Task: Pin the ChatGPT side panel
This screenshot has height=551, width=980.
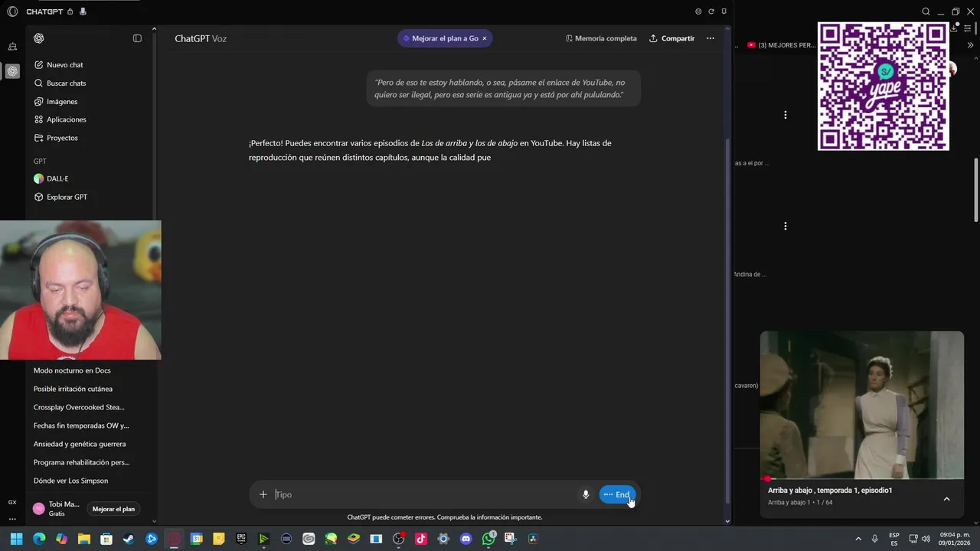Action: tap(724, 11)
